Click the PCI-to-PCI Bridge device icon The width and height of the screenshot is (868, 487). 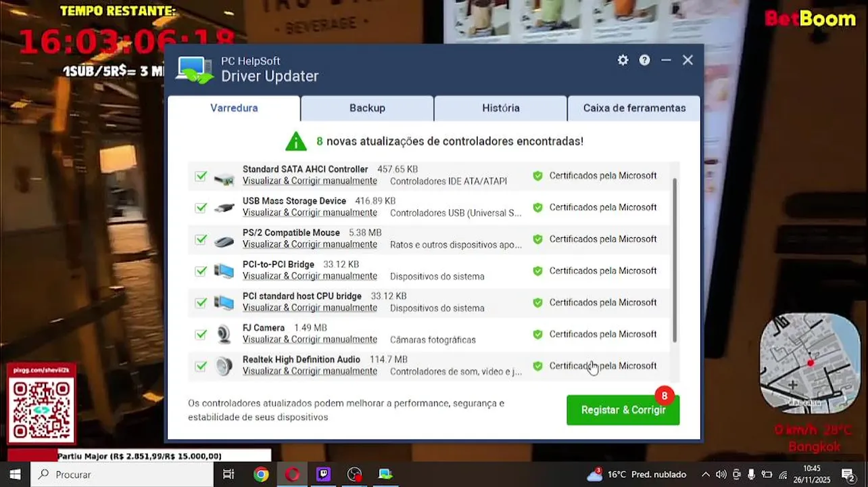click(224, 271)
